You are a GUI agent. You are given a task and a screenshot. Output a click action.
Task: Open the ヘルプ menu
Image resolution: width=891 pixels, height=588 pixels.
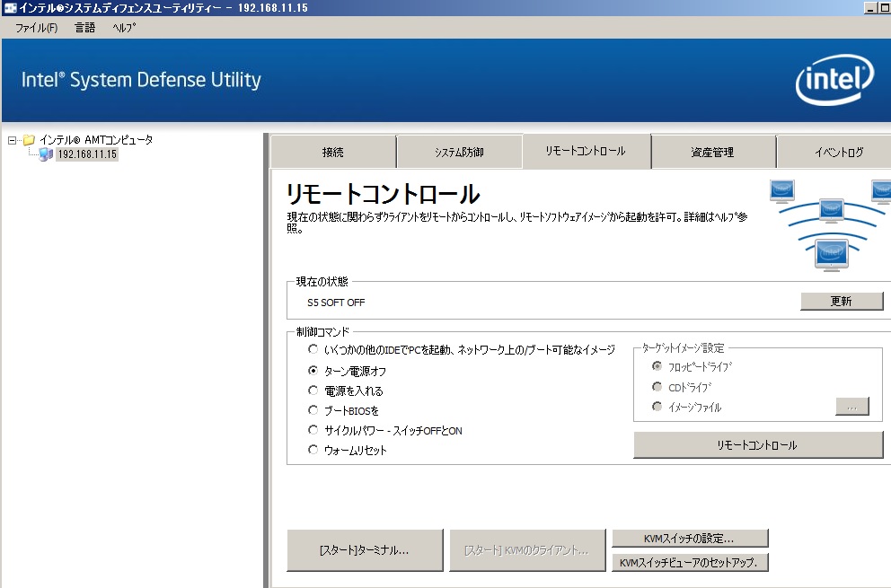[124, 28]
